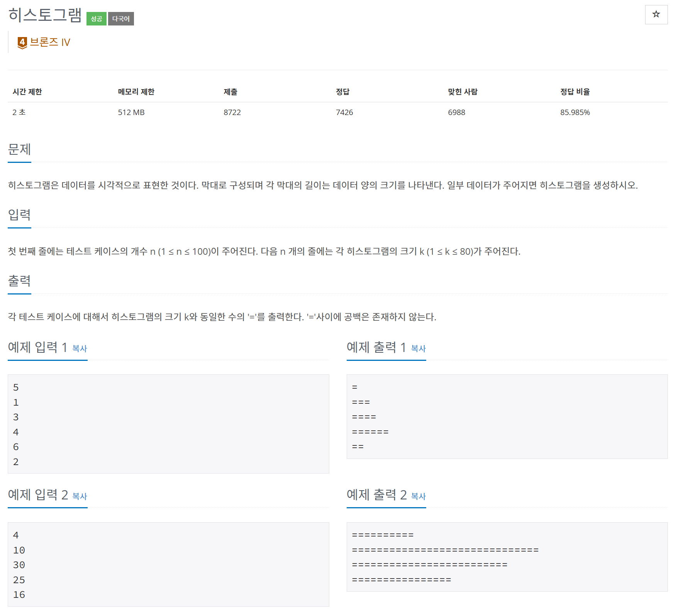
Task: Click the line 30 in example input 2
Action: [19, 565]
